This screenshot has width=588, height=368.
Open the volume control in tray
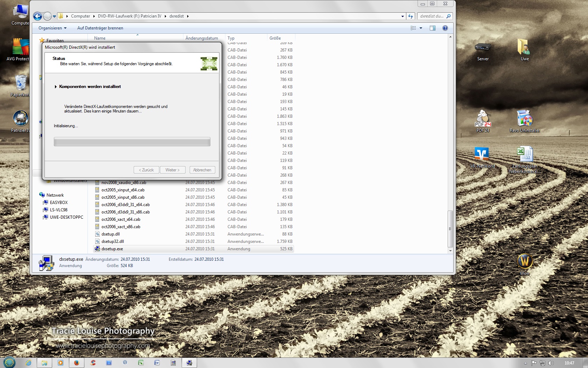[551, 363]
